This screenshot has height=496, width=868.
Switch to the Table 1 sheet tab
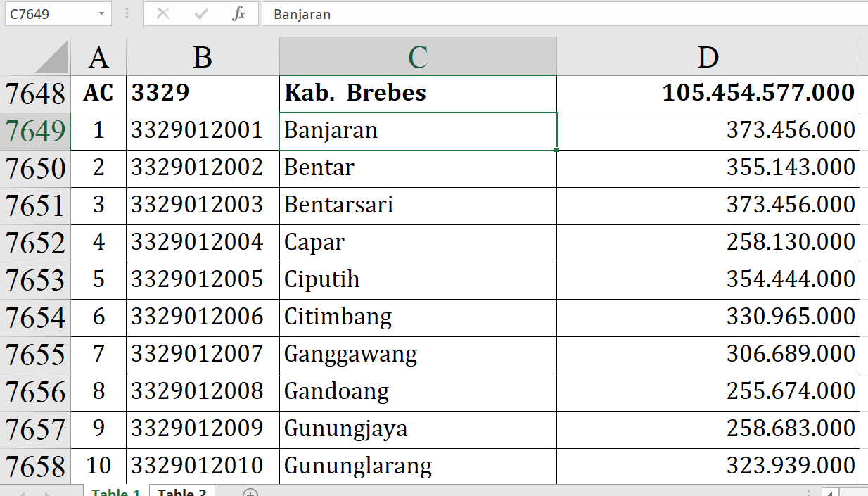[115, 492]
